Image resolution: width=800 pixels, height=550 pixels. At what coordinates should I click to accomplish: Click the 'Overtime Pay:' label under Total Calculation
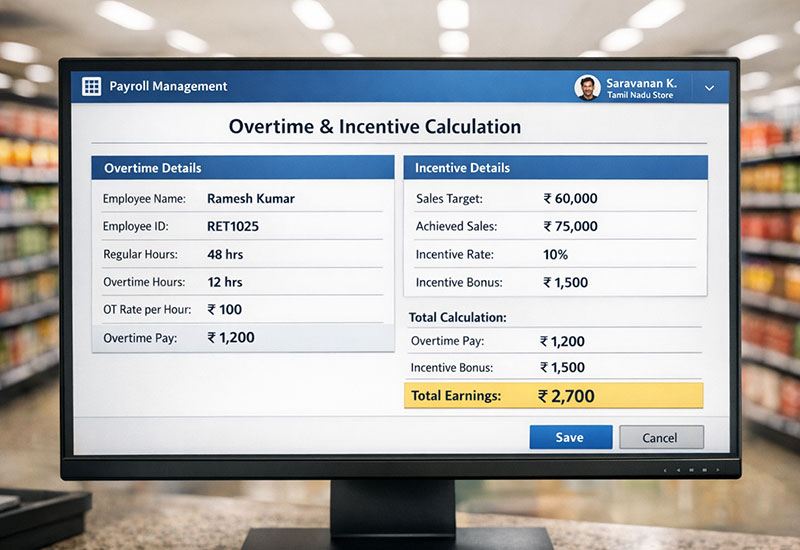coord(447,341)
